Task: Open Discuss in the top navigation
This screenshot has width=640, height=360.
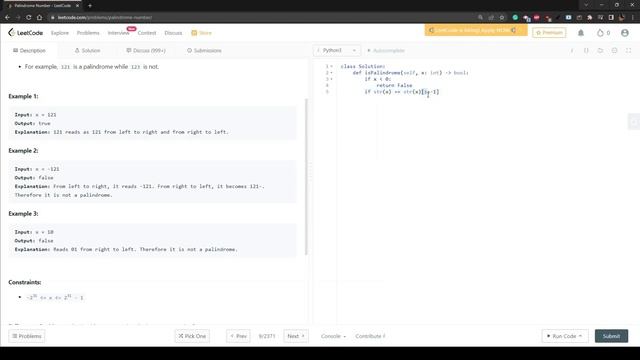Action: point(173,33)
